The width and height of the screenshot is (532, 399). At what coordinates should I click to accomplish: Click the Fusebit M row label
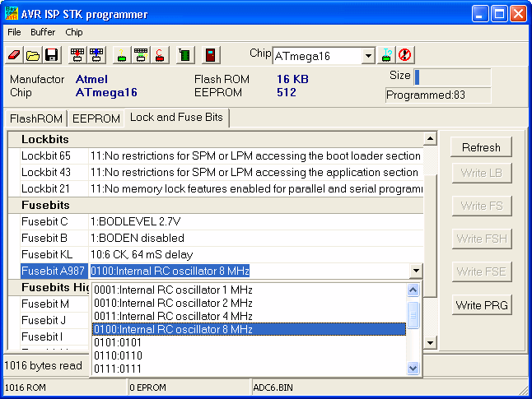coord(54,304)
